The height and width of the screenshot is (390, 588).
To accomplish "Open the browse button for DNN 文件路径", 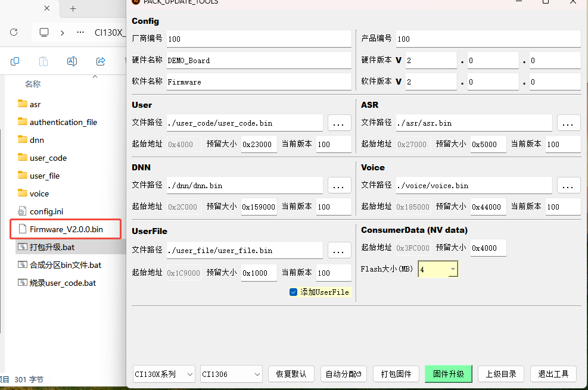I will click(339, 185).
